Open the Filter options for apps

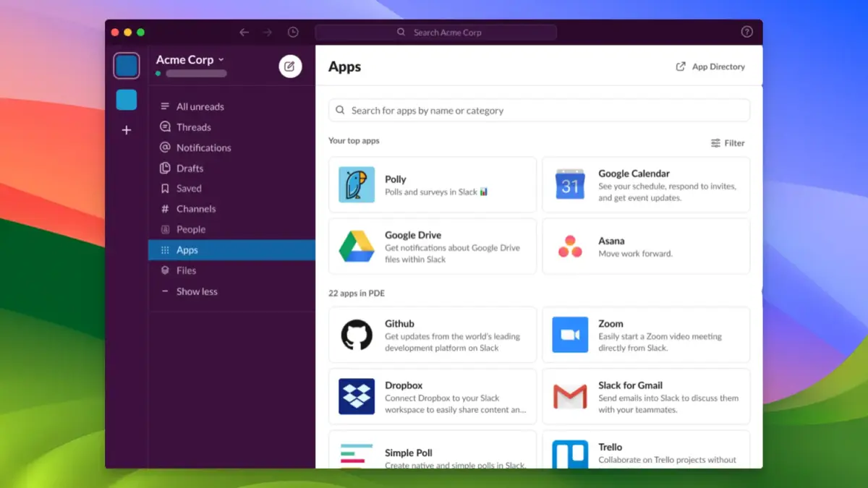tap(728, 143)
